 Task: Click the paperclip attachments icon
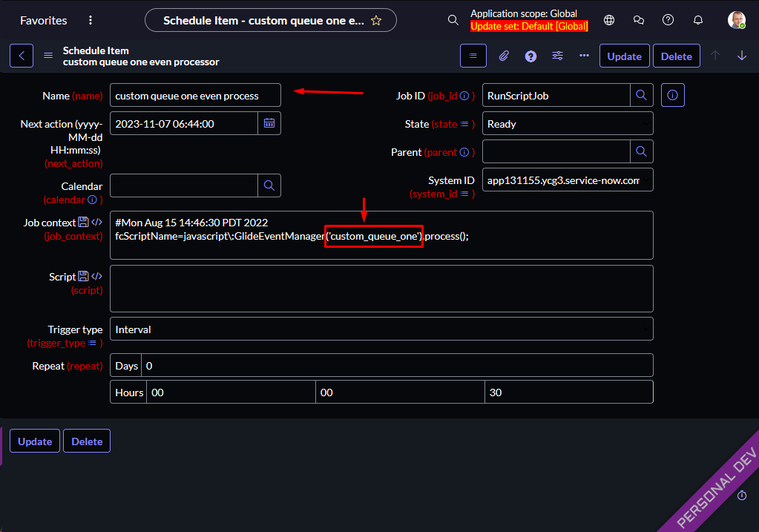coord(503,56)
